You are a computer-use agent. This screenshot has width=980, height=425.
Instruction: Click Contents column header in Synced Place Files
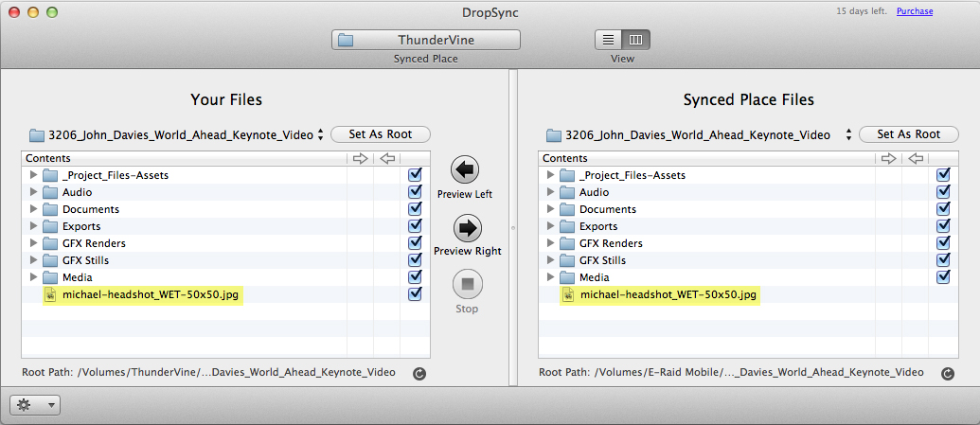pyautogui.click(x=706, y=159)
